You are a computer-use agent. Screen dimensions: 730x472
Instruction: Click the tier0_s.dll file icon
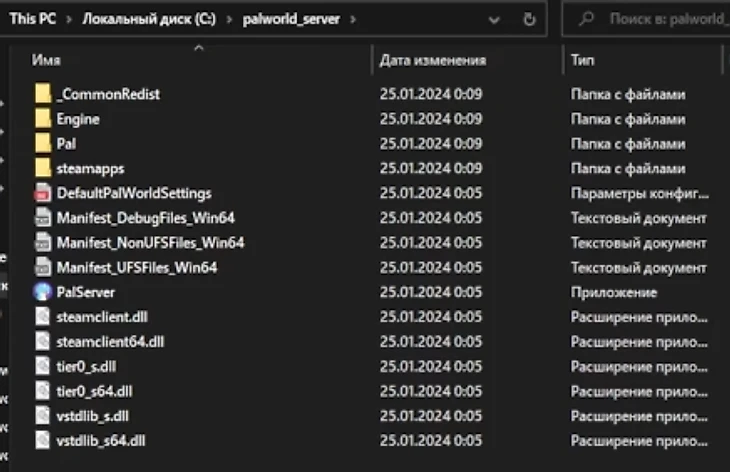coord(42,366)
